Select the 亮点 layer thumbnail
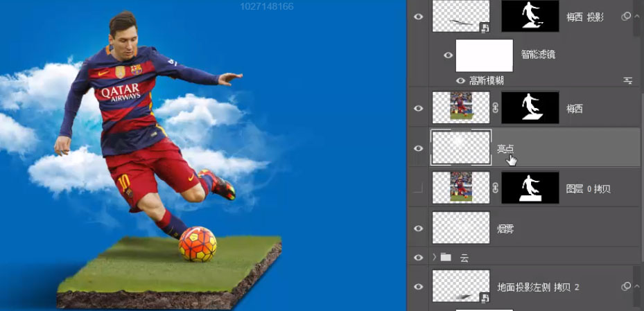This screenshot has height=311, width=644. [461, 148]
